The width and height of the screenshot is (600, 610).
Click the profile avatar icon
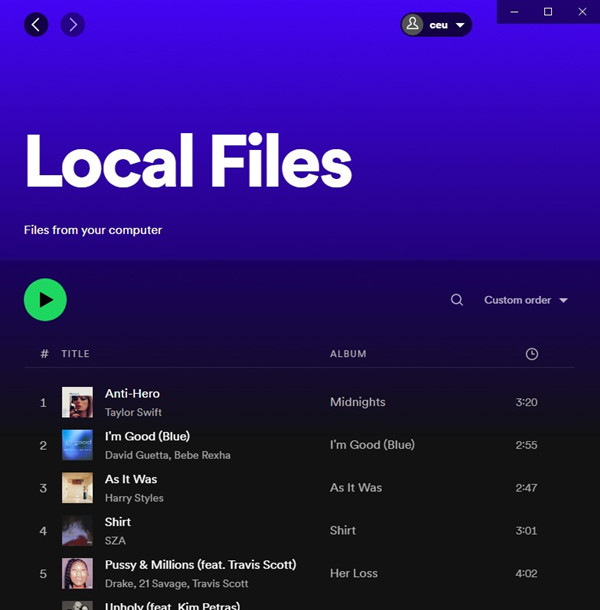413,25
